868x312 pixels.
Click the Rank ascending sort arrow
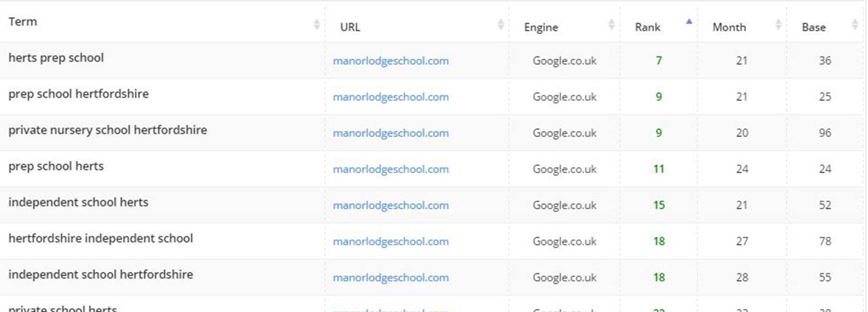coord(689,22)
